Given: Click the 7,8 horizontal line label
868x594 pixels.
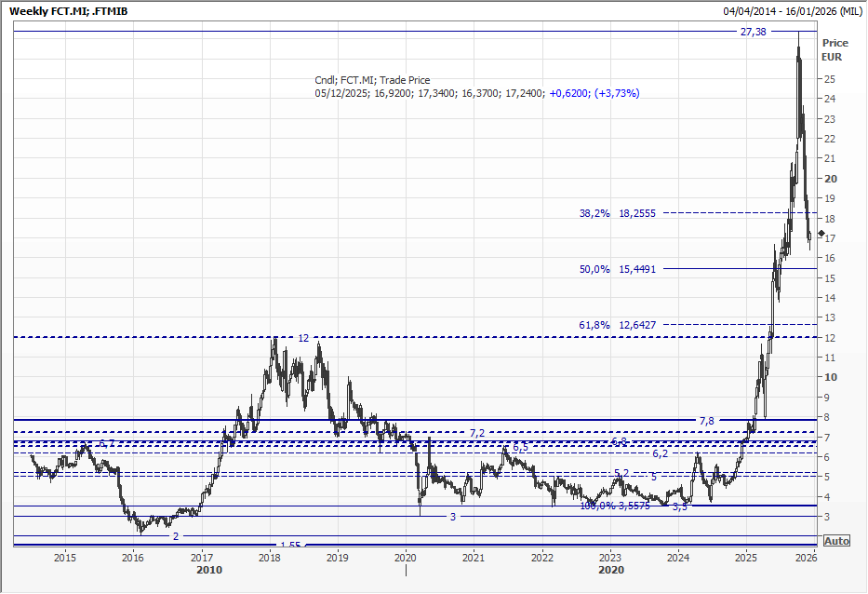Looking at the screenshot, I should pyautogui.click(x=706, y=421).
